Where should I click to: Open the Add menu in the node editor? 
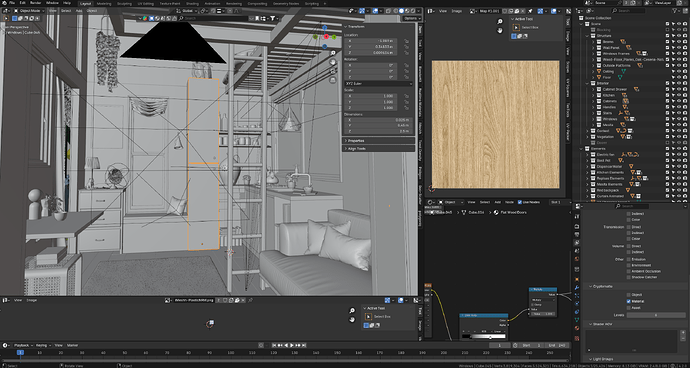tap(497, 202)
